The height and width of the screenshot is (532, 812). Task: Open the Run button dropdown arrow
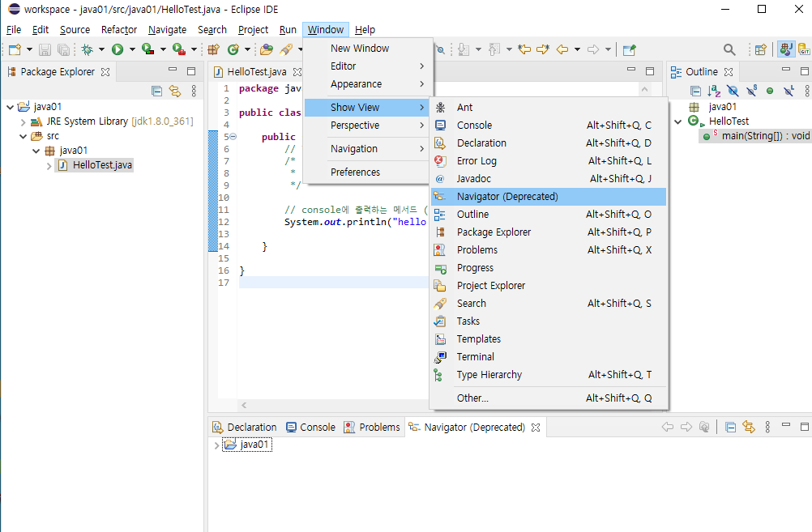[132, 49]
